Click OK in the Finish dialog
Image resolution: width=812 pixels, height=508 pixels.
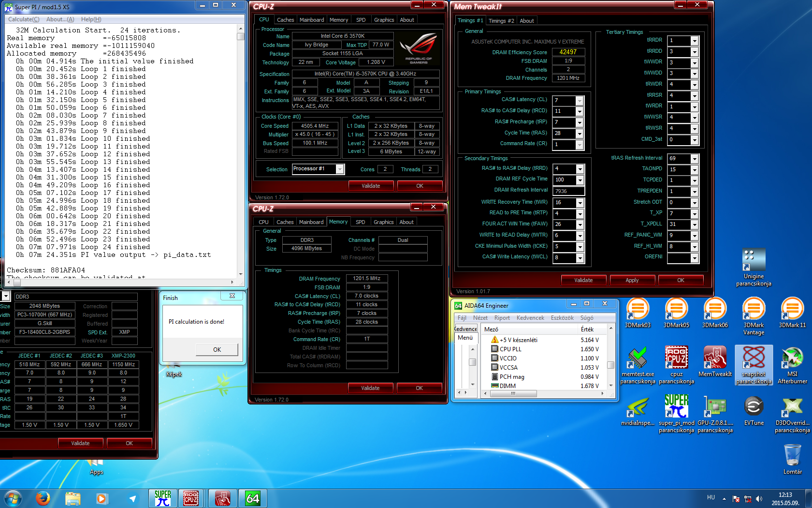tap(217, 349)
